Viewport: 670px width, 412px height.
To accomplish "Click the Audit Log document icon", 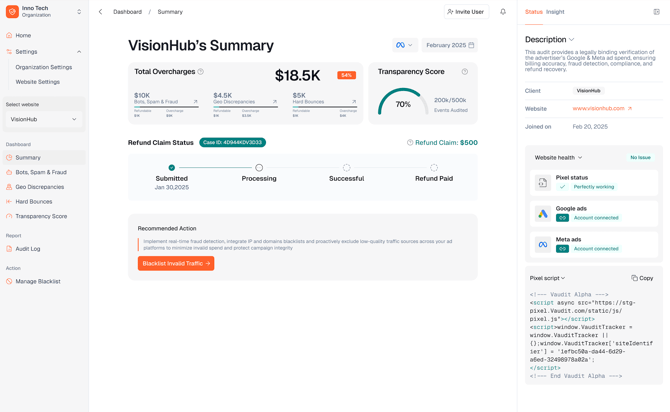I will pyautogui.click(x=9, y=249).
